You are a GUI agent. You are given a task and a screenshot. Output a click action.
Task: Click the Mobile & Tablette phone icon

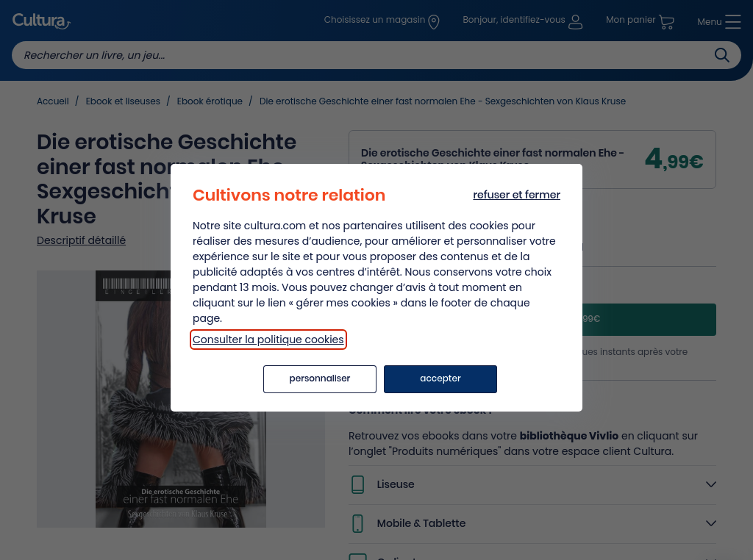(x=358, y=523)
